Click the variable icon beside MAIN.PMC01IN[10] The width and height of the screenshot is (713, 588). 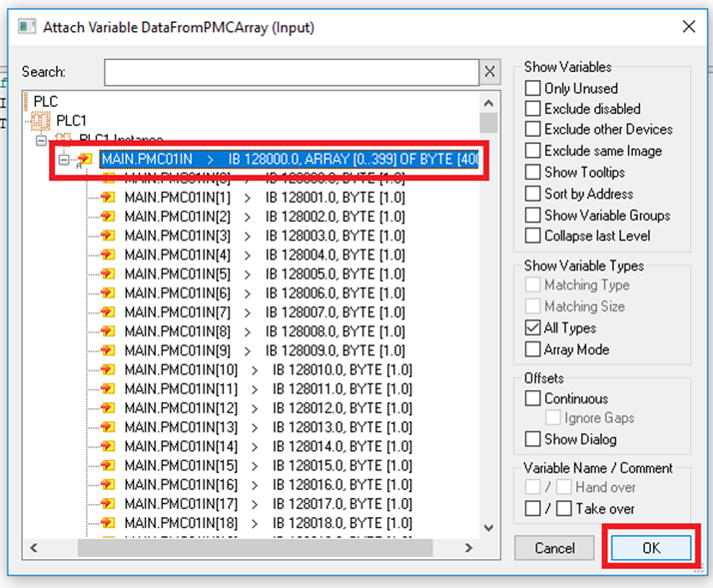tap(108, 370)
